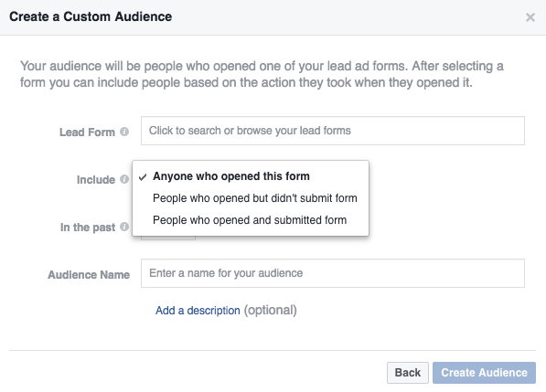546x392 pixels.
Task: Click the Include info icon
Action: (124, 179)
